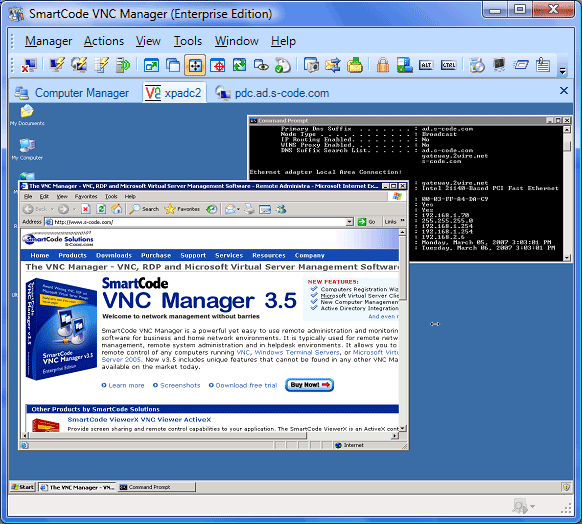Click the Buy Now button
This screenshot has height=524, width=582.
309,385
